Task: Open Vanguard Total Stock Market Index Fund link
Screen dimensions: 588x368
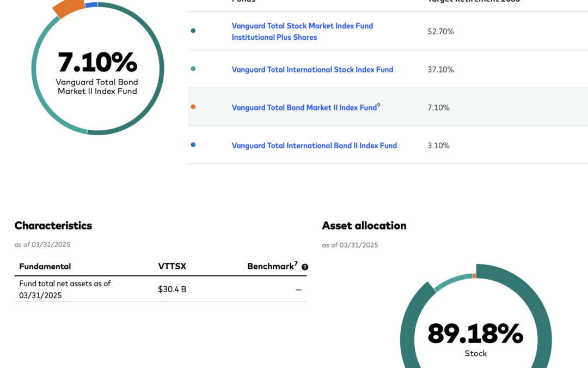Action: 302,32
